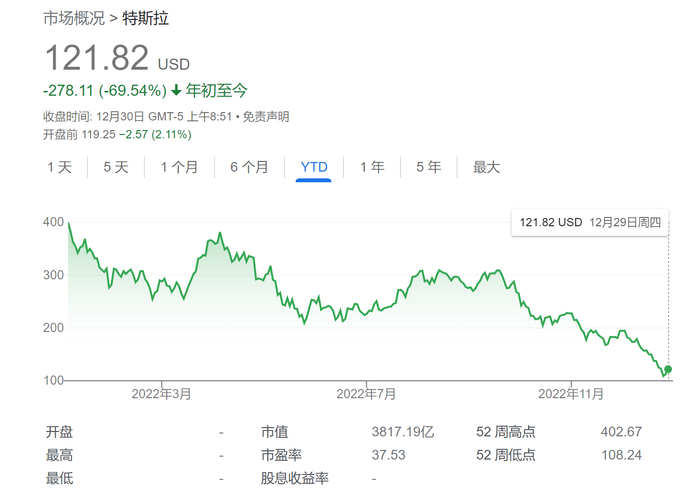
Task: Click the 市值 label
Action: tap(275, 432)
